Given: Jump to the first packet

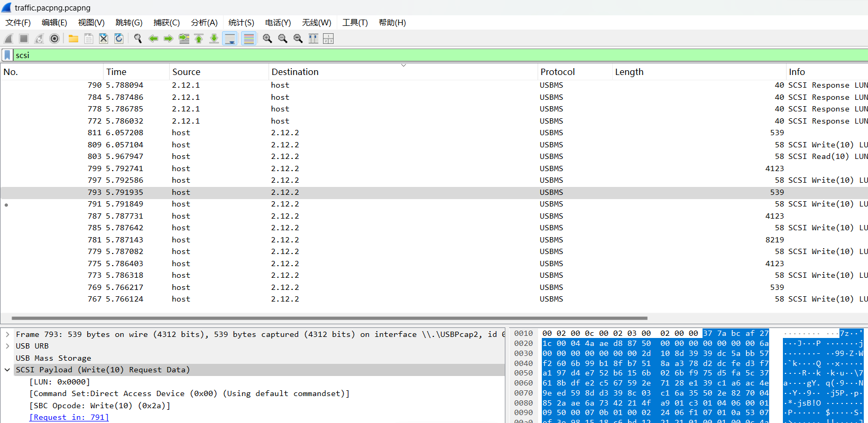Looking at the screenshot, I should (x=199, y=39).
